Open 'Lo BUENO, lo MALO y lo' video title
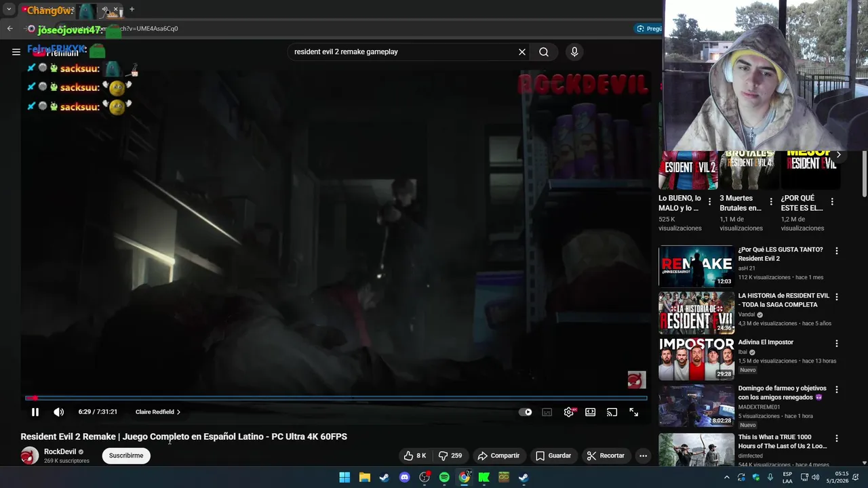 point(680,203)
